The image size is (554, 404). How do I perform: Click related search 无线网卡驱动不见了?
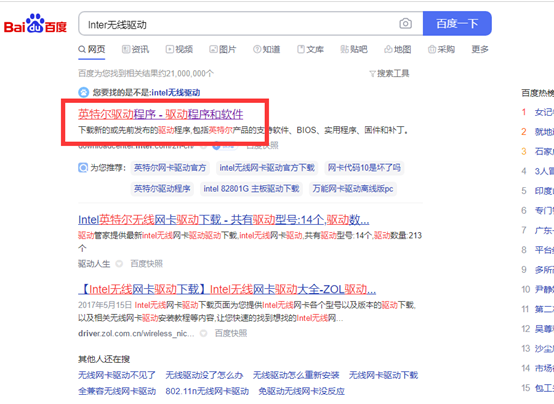pos(117,375)
